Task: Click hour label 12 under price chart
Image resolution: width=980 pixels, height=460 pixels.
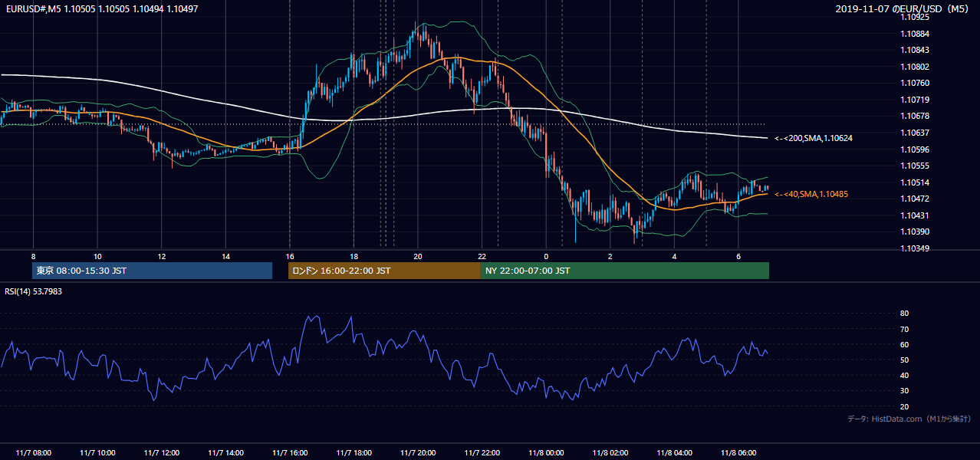Action: (161, 256)
